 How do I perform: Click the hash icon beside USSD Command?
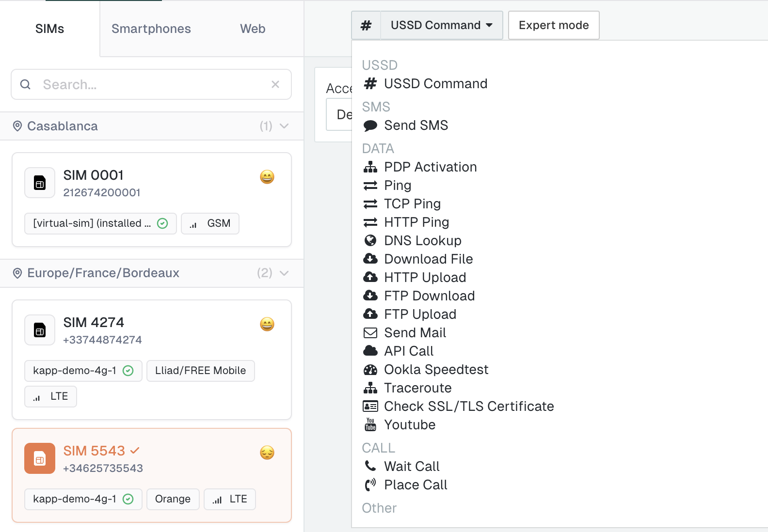[x=366, y=25]
